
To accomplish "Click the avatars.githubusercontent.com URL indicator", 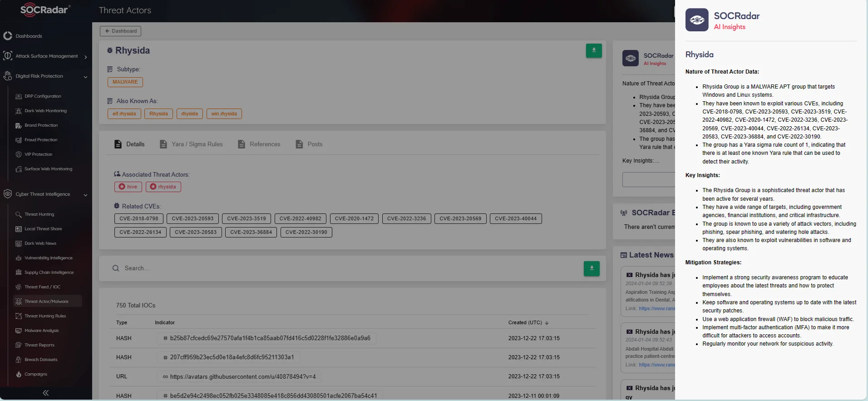I will click(239, 376).
